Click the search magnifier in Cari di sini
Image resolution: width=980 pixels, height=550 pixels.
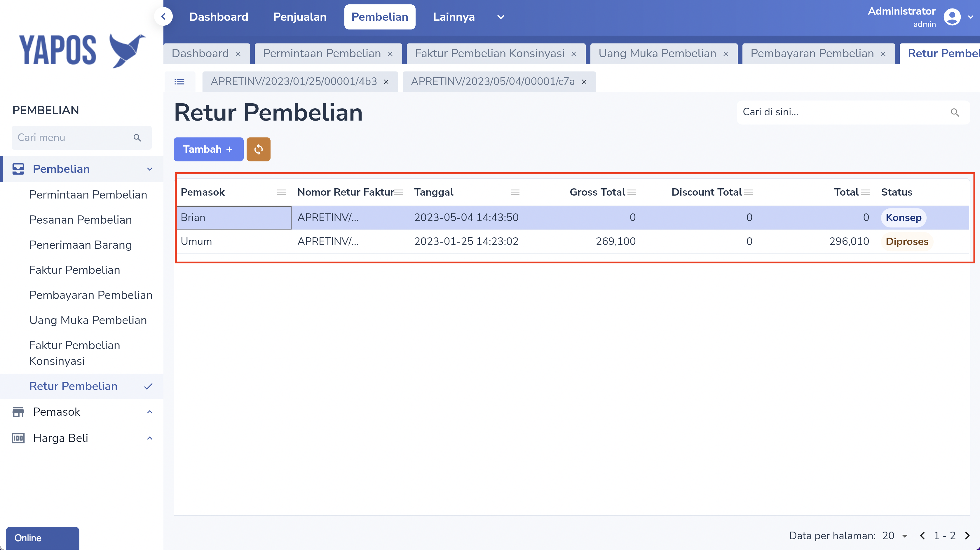click(x=955, y=112)
